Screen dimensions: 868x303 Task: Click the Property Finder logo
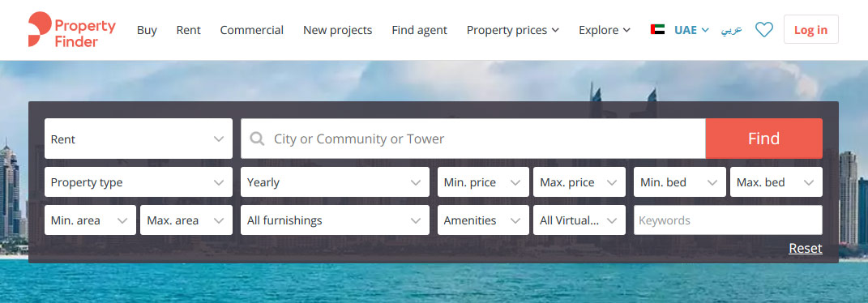tap(72, 29)
